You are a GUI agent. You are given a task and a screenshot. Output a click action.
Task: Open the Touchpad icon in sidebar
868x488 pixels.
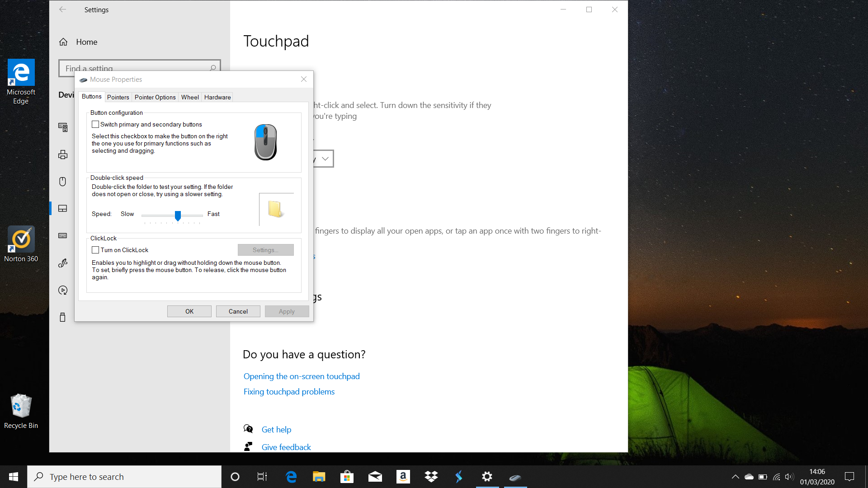click(62, 208)
